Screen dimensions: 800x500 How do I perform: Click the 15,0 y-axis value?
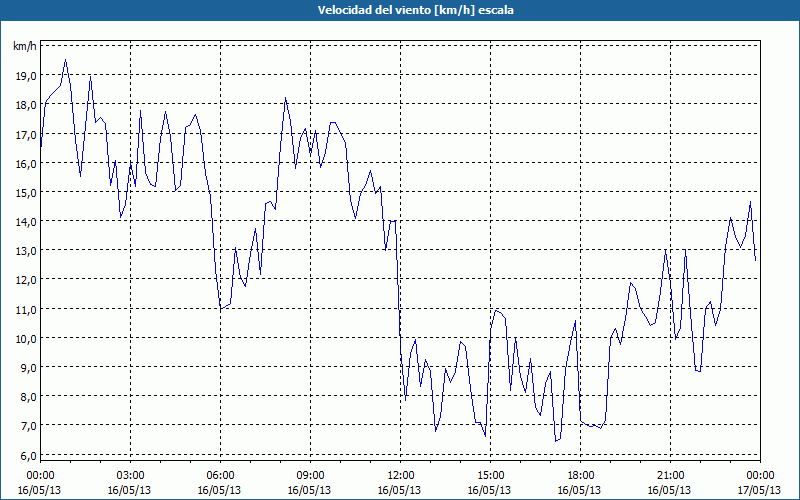coord(26,192)
